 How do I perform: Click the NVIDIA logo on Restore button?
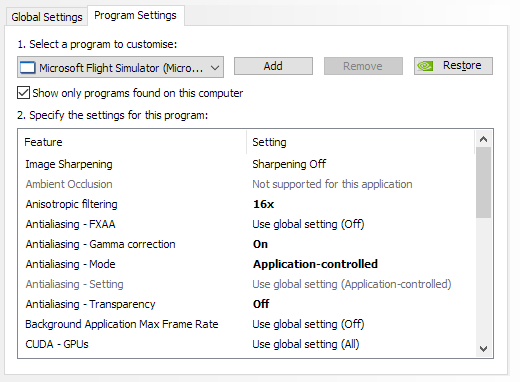click(x=425, y=66)
